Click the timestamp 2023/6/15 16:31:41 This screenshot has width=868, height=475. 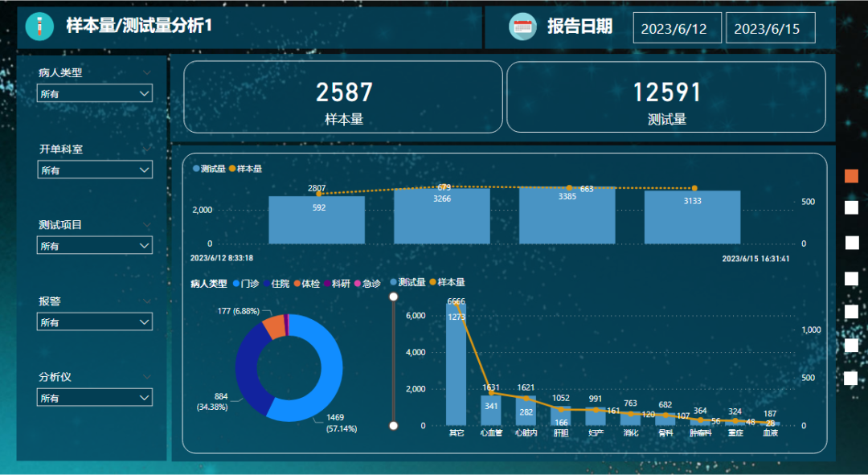pos(755,259)
